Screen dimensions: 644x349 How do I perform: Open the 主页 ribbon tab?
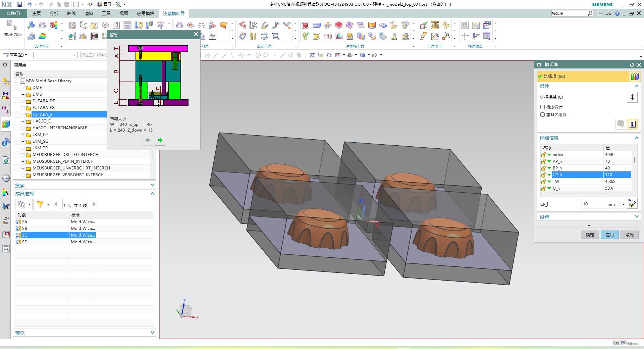click(37, 13)
